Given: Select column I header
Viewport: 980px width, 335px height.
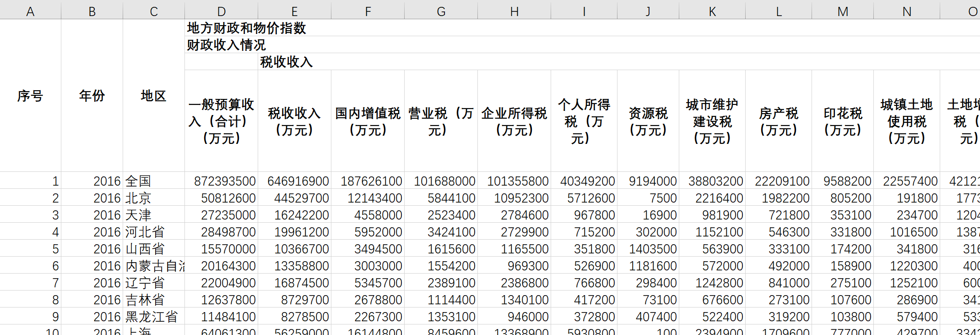Looking at the screenshot, I should [x=584, y=11].
